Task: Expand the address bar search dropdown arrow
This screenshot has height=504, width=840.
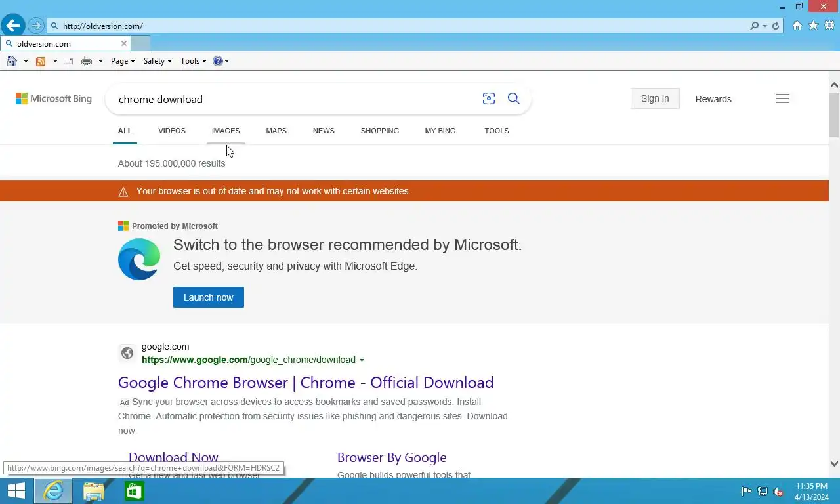Action: (765, 26)
